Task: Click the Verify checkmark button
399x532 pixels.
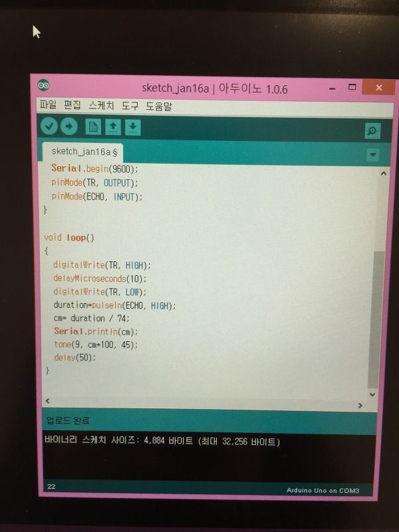Action: (x=49, y=126)
